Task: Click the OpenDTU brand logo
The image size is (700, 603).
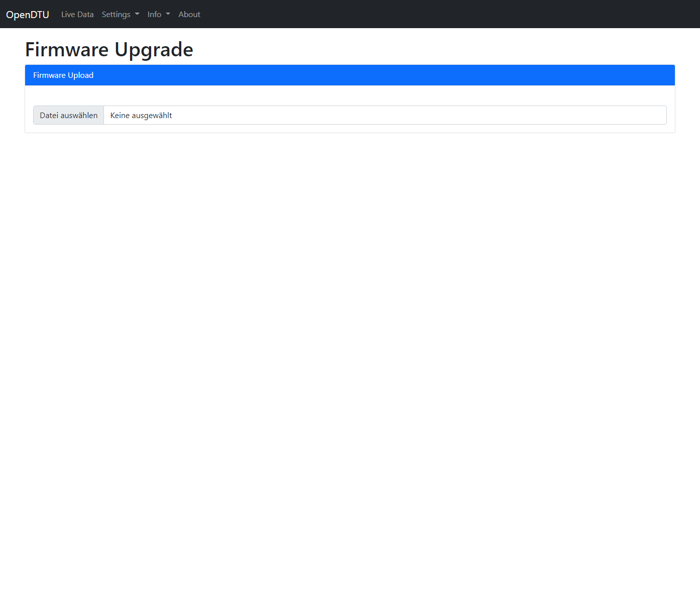Action: pyautogui.click(x=28, y=15)
